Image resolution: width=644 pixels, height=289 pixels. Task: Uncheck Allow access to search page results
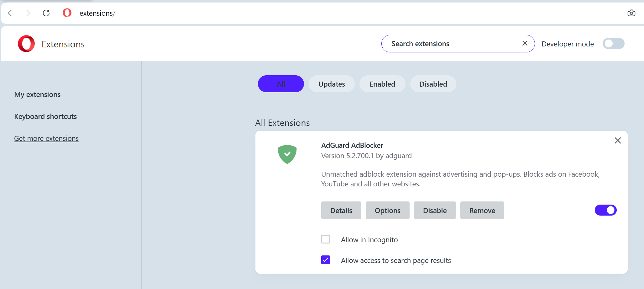(326, 260)
